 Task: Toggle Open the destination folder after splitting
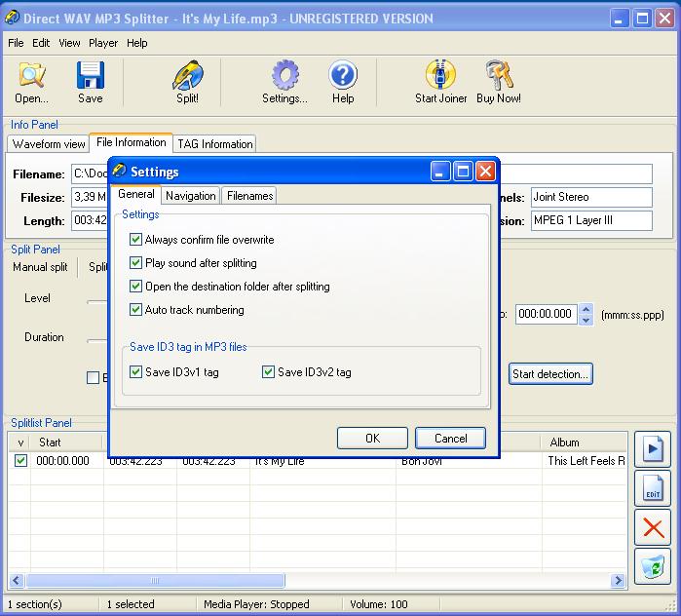pos(135,287)
